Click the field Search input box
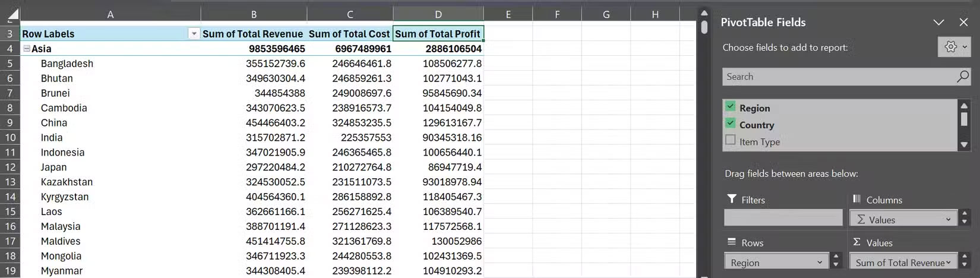This screenshot has height=278, width=980. click(837, 77)
